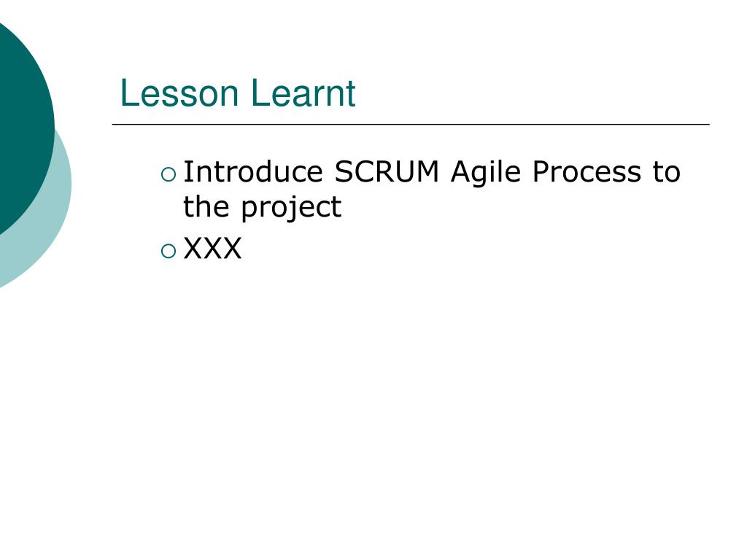Click the first "X" of "XXX"
Image resolution: width=747 pixels, height=560 pixels.
pos(193,249)
